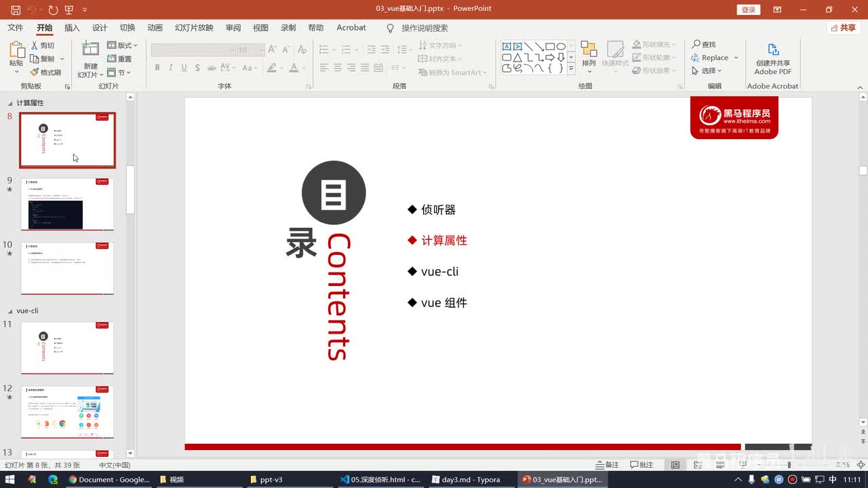Click the New Slide icon
This screenshot has width=868, height=488.
pyautogui.click(x=90, y=49)
